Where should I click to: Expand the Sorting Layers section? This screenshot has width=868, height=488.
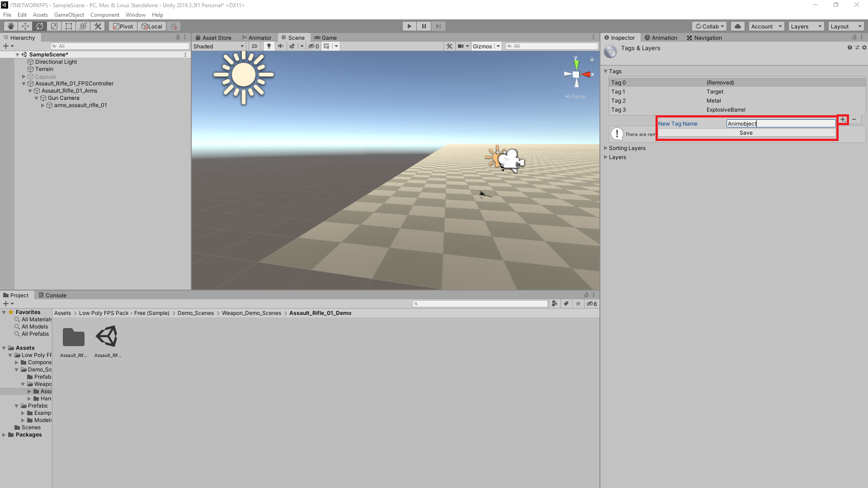[606, 148]
